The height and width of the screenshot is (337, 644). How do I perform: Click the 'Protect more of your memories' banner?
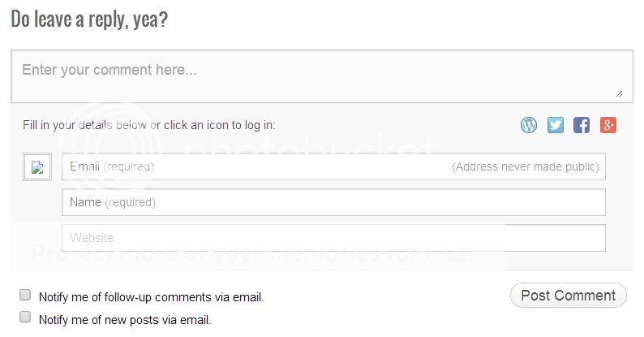(251, 252)
